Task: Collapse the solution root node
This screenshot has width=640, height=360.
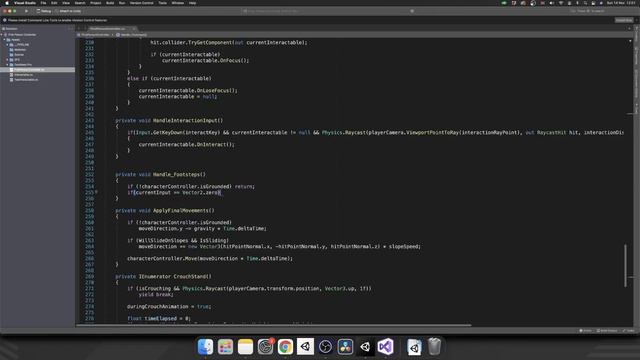Action: tap(2, 35)
